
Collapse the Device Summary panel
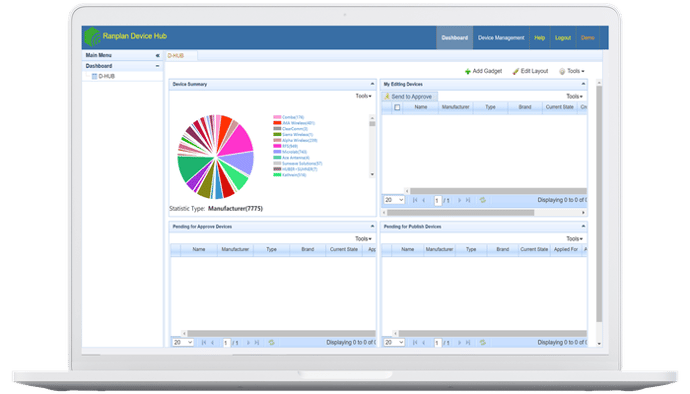tap(372, 84)
